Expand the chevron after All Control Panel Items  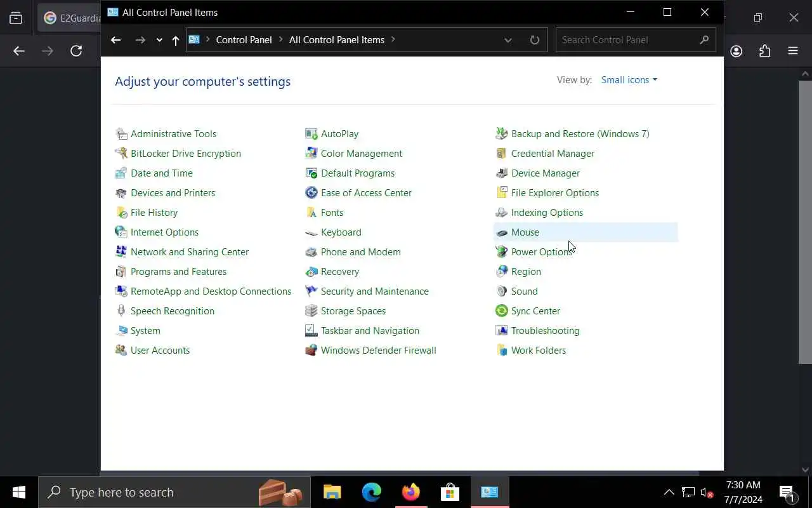click(393, 39)
